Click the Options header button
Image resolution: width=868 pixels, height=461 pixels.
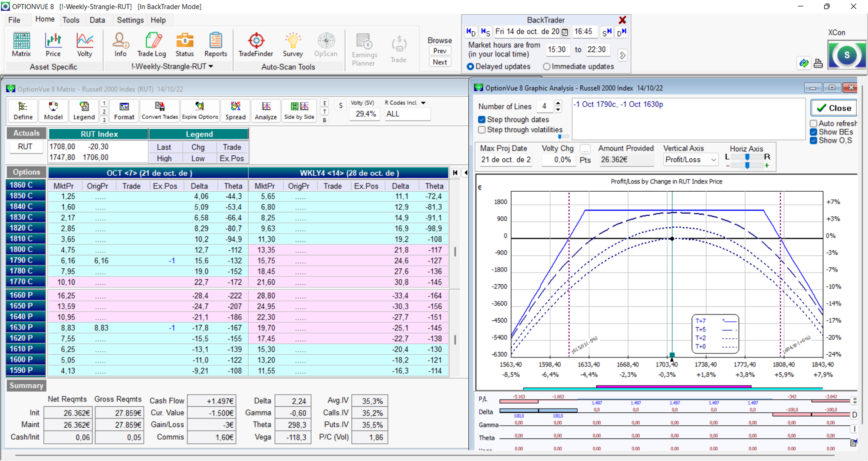click(26, 172)
